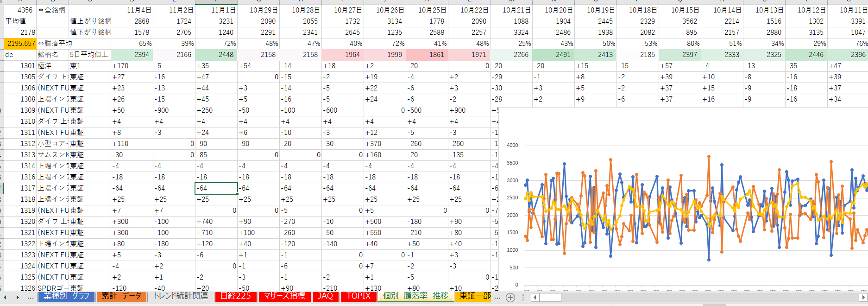Screen dimensions: 868x306
Task: Show hidden sheet tabs via left ellipsis
Action: (31, 297)
